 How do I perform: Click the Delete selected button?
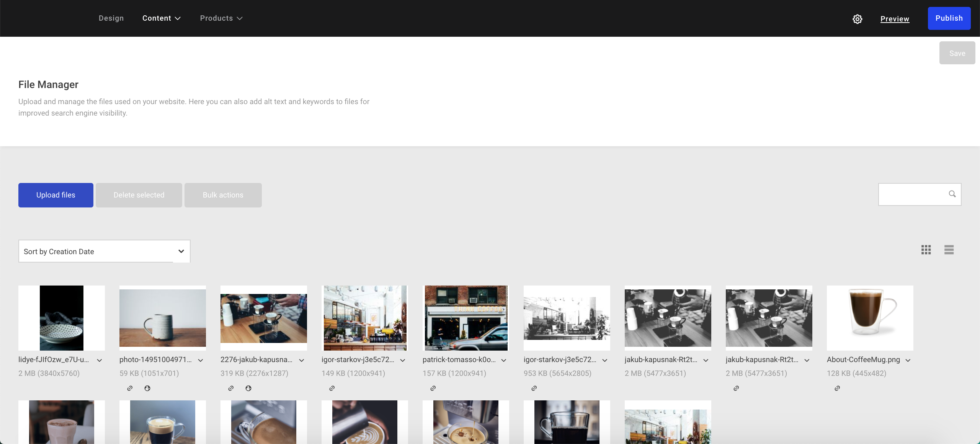tap(139, 195)
